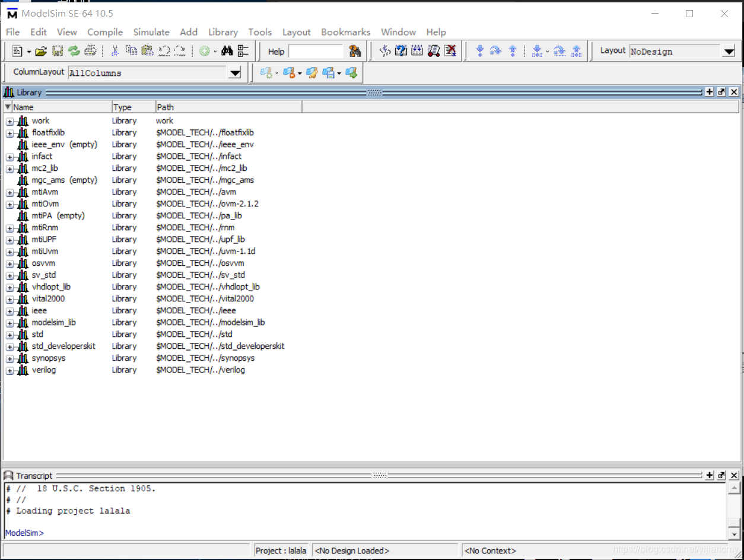Click the Step Out blue up-arrow icon
744x560 pixels.
click(513, 52)
